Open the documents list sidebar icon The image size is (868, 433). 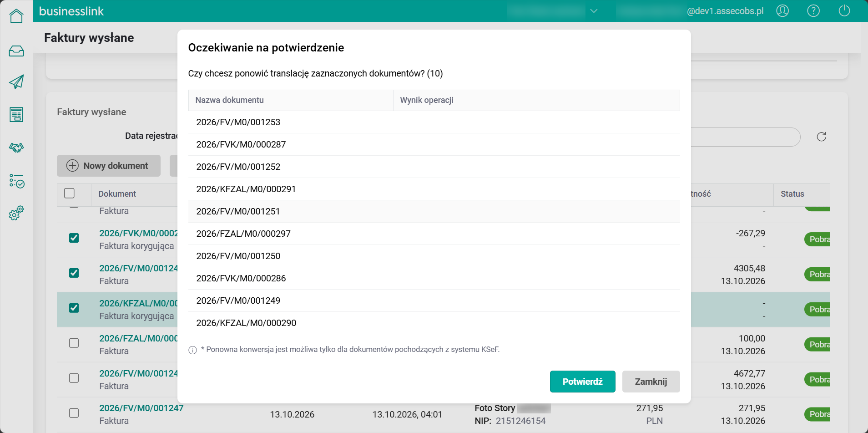click(x=16, y=115)
